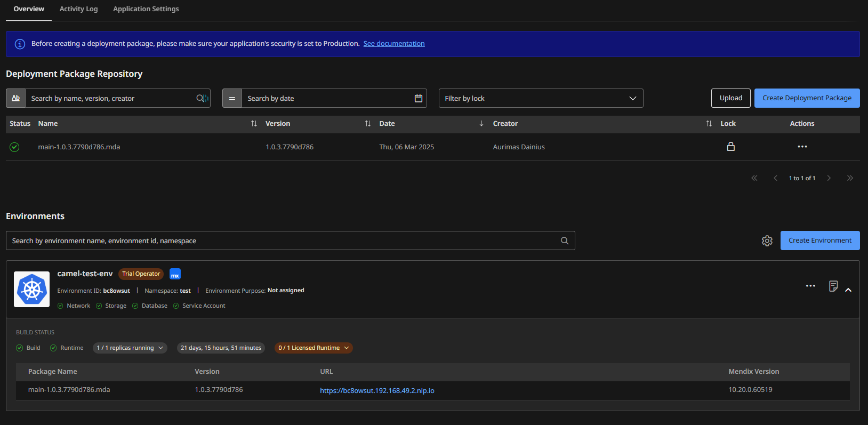
Task: Click the green status check for main-1.0.3 package
Action: click(14, 147)
